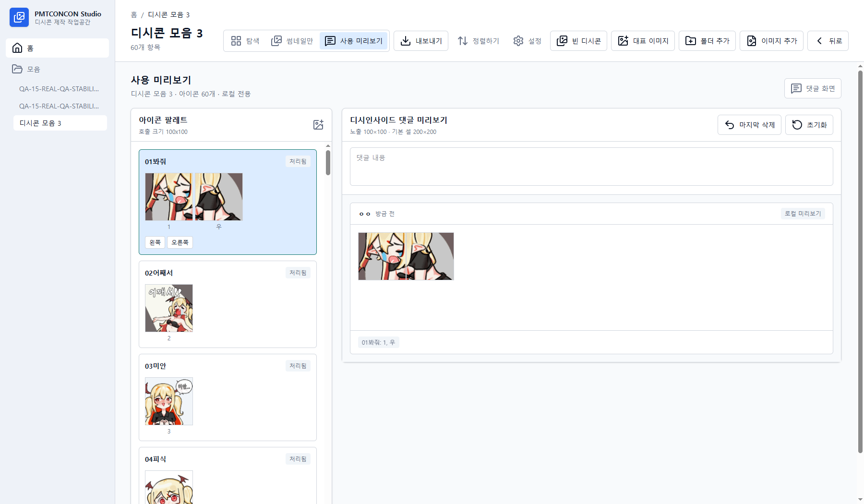This screenshot has height=504, width=864.
Task: Click the palette scroll-up arrow
Action: (x=328, y=145)
